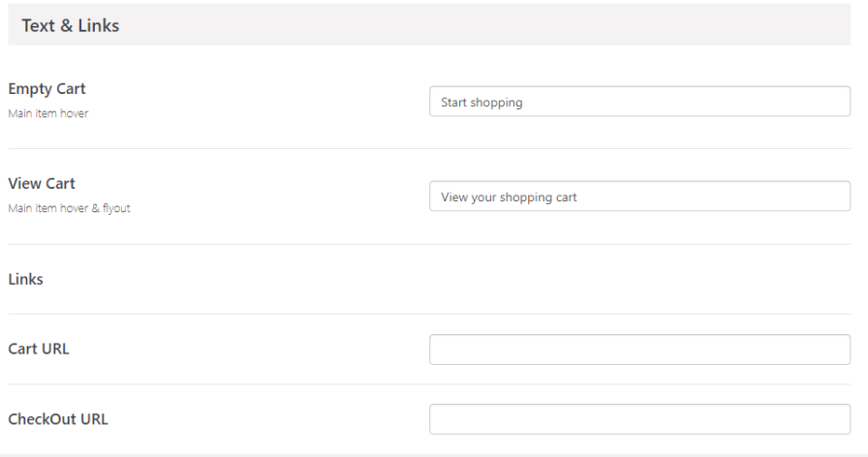Click the Empty Cart text input field

click(x=639, y=102)
